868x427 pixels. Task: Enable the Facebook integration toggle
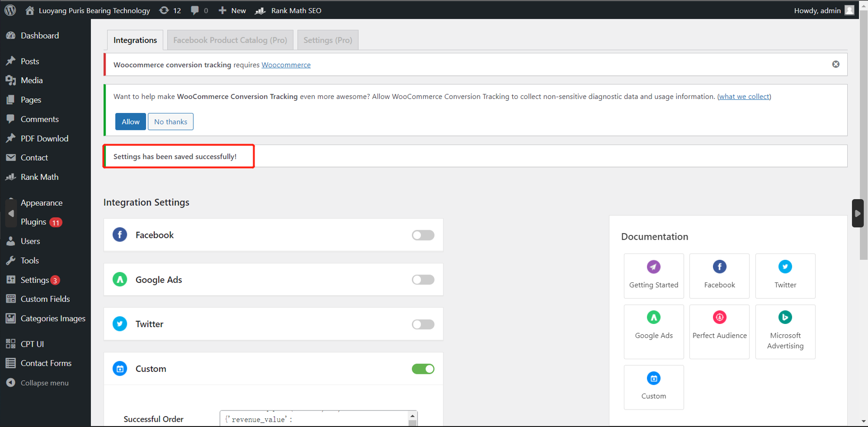pyautogui.click(x=423, y=235)
